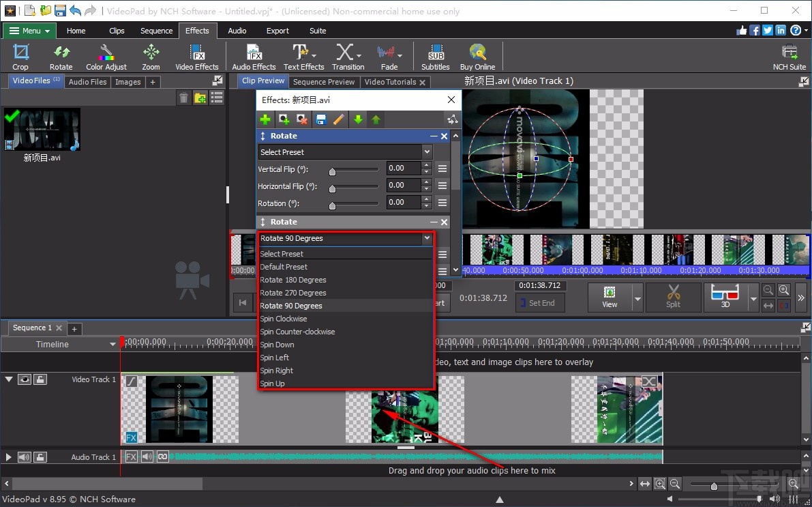The height and width of the screenshot is (507, 812).
Task: Click the FX badge on the first video clip
Action: [132, 437]
